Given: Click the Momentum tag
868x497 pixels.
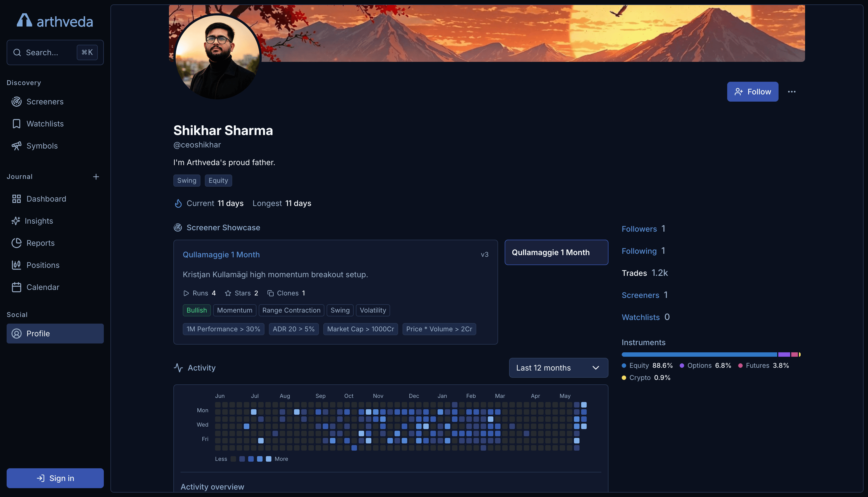Looking at the screenshot, I should [235, 310].
